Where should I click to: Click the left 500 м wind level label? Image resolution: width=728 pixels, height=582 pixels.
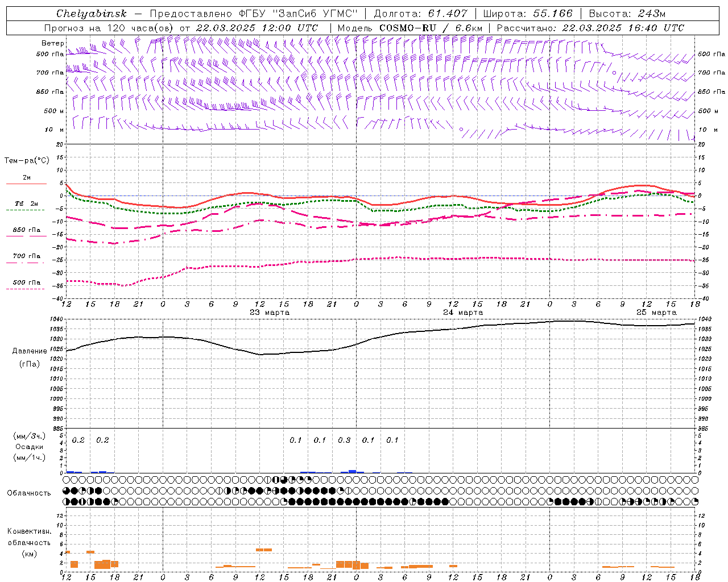(54, 111)
